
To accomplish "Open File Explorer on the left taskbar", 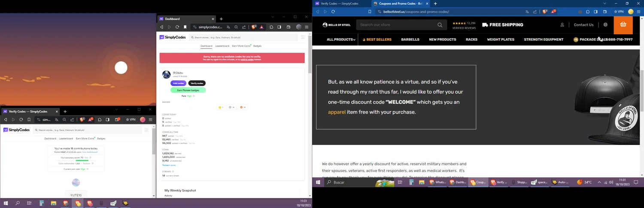I will click(x=54, y=203).
